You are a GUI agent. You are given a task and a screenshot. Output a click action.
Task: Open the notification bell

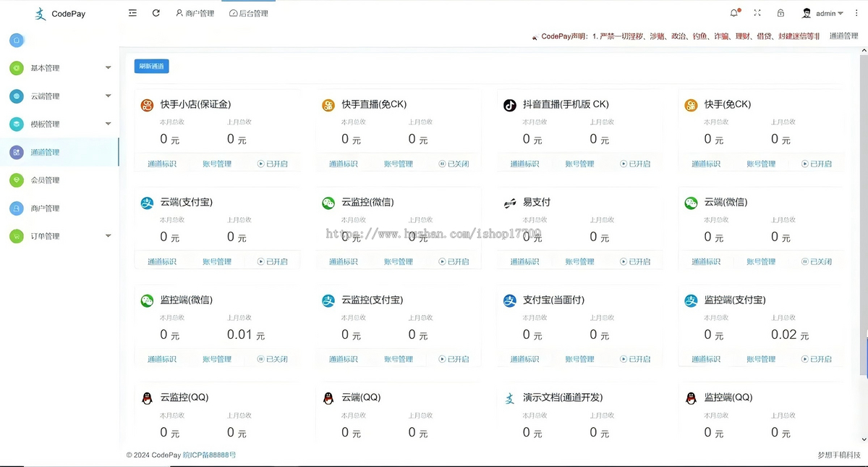coord(735,13)
